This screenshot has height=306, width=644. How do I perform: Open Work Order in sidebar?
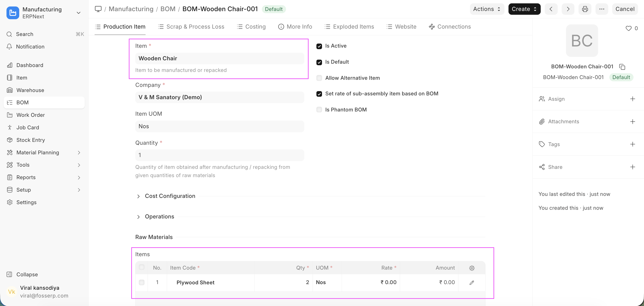tap(30, 115)
